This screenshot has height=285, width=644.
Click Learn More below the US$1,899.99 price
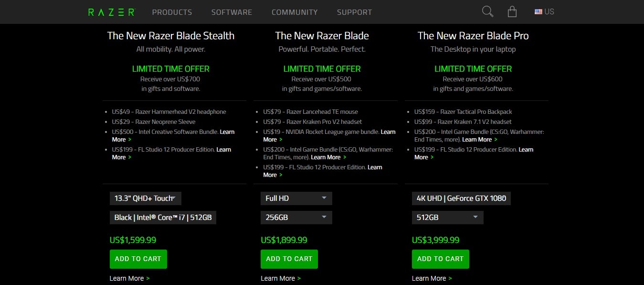[281, 278]
